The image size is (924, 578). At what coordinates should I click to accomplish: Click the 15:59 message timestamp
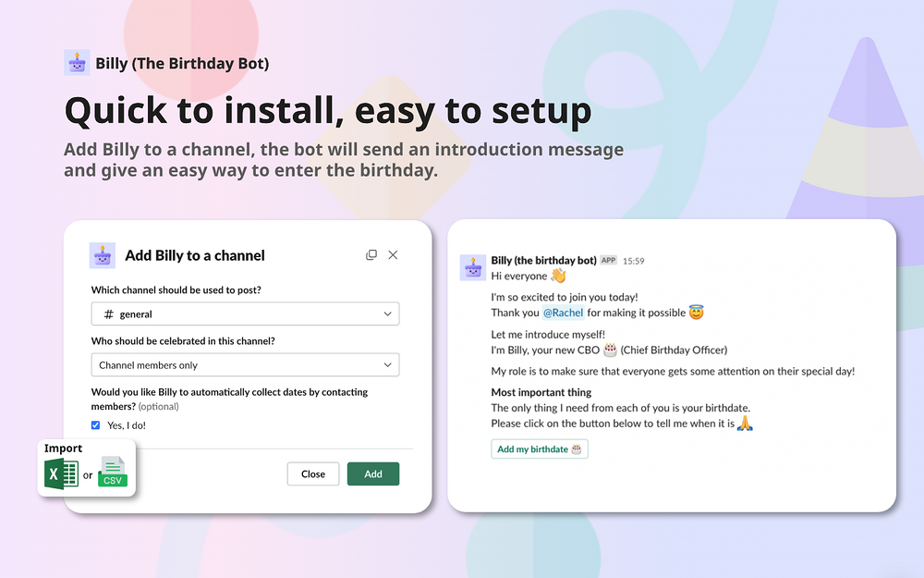click(x=634, y=261)
